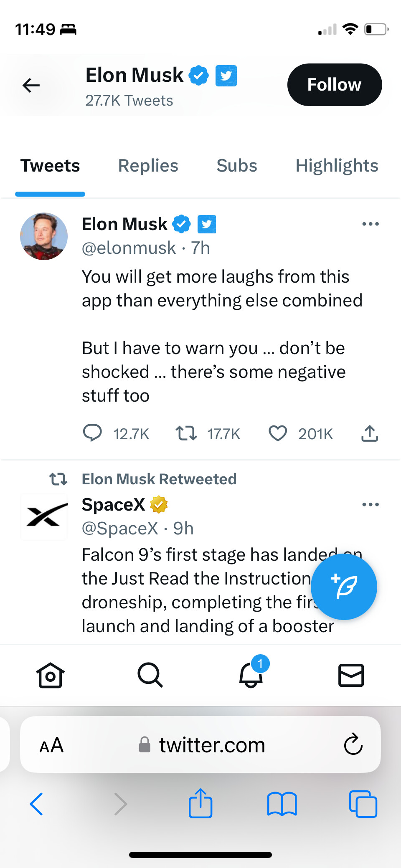This screenshot has width=401, height=868.
Task: Tap the back arrow in profile header
Action: (31, 85)
